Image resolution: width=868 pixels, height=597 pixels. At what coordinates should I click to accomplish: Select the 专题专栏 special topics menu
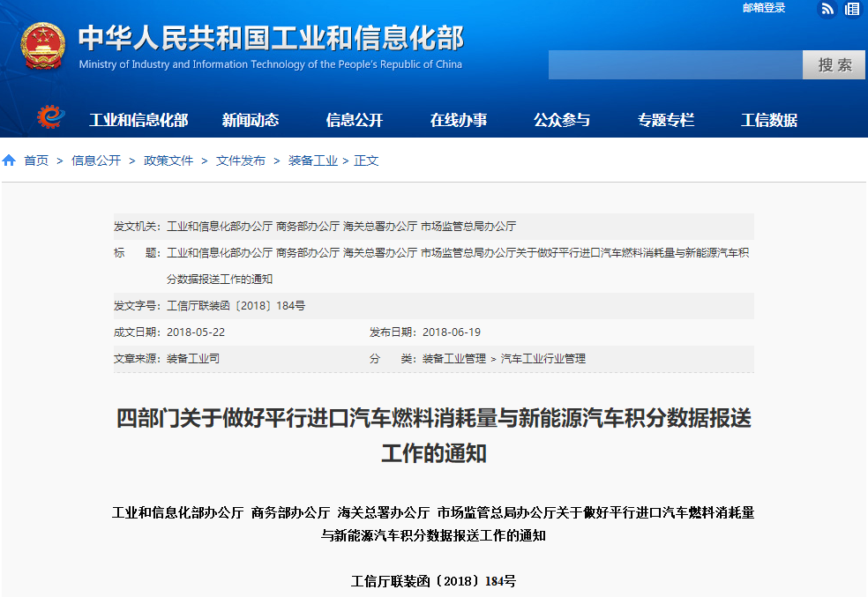pyautogui.click(x=666, y=120)
